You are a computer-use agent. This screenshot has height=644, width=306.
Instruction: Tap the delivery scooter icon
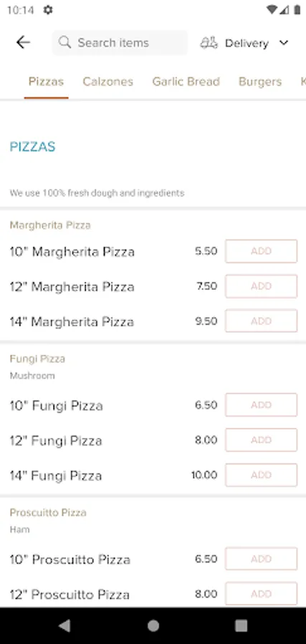[x=209, y=43]
